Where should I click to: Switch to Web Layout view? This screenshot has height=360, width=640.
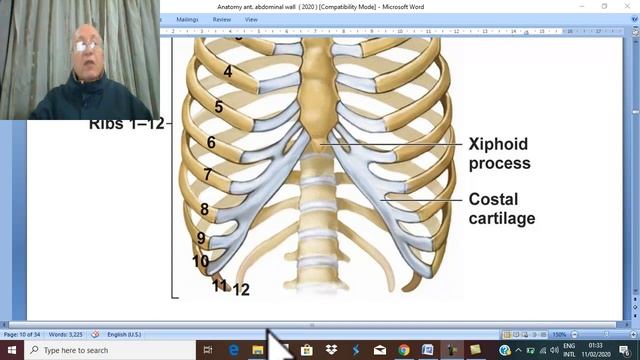click(525, 335)
